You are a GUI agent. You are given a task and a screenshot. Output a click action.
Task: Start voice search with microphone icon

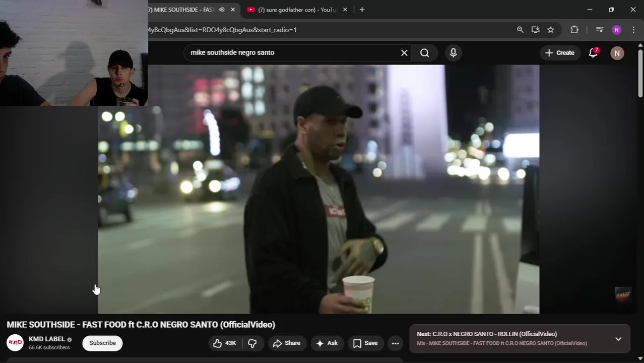[x=454, y=52]
